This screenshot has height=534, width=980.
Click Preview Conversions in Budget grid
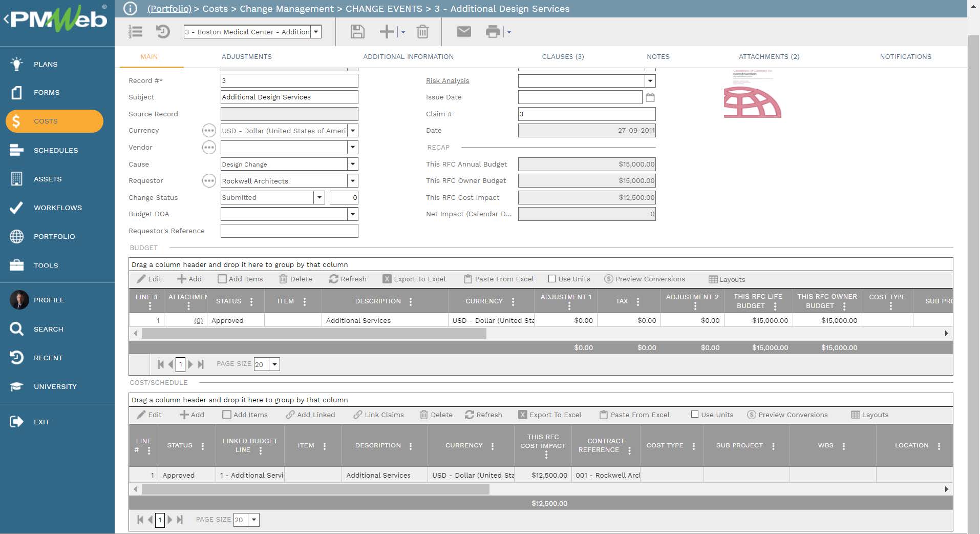pos(645,279)
